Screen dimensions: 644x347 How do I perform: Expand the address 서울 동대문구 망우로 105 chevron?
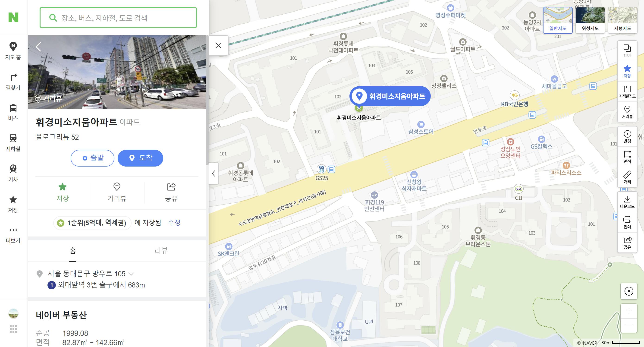[131, 274]
